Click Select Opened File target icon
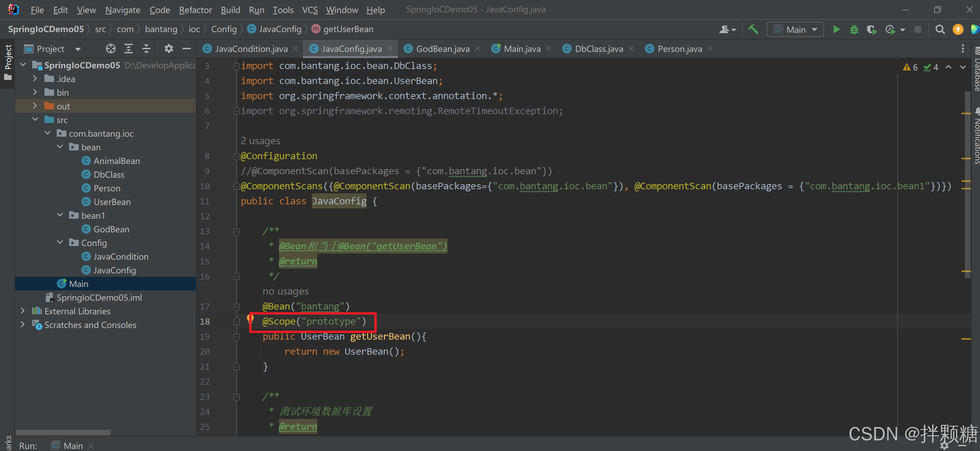This screenshot has width=980, height=451. [x=111, y=49]
